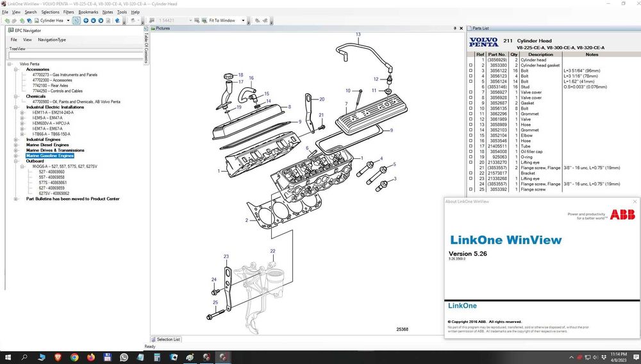Select 527 - 40869860 tree item

point(51,172)
